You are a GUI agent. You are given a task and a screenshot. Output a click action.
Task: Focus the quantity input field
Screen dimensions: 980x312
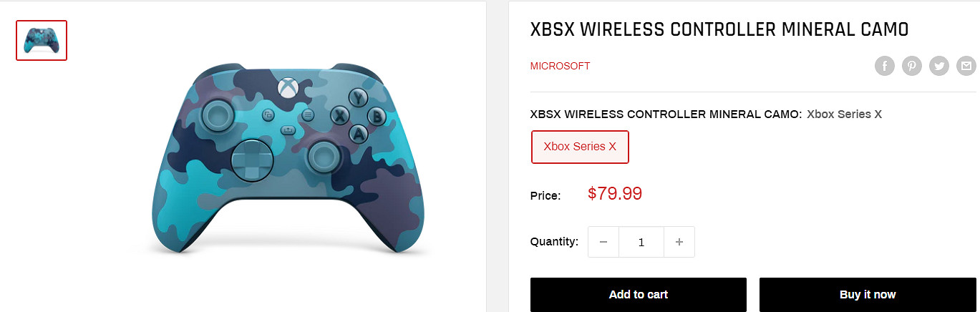(x=641, y=243)
